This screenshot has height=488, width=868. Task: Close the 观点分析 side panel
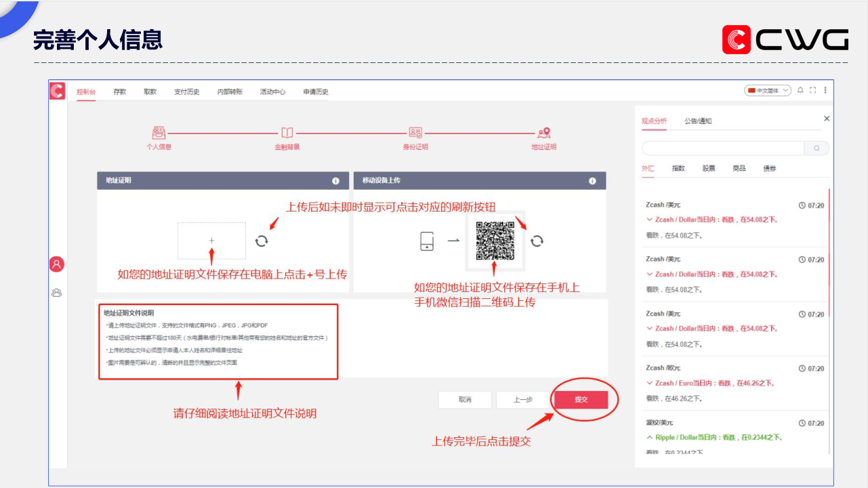(x=827, y=119)
